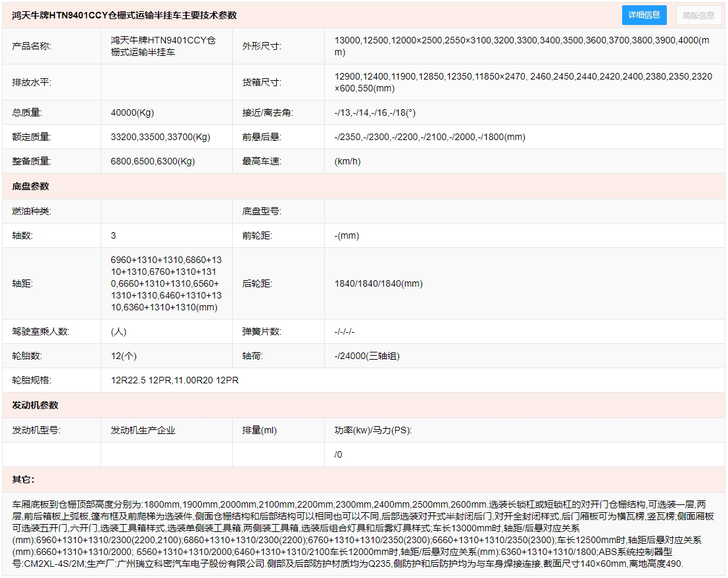The width and height of the screenshot is (728, 578).
Task: Click the 轴荷 label
Action: (x=252, y=356)
